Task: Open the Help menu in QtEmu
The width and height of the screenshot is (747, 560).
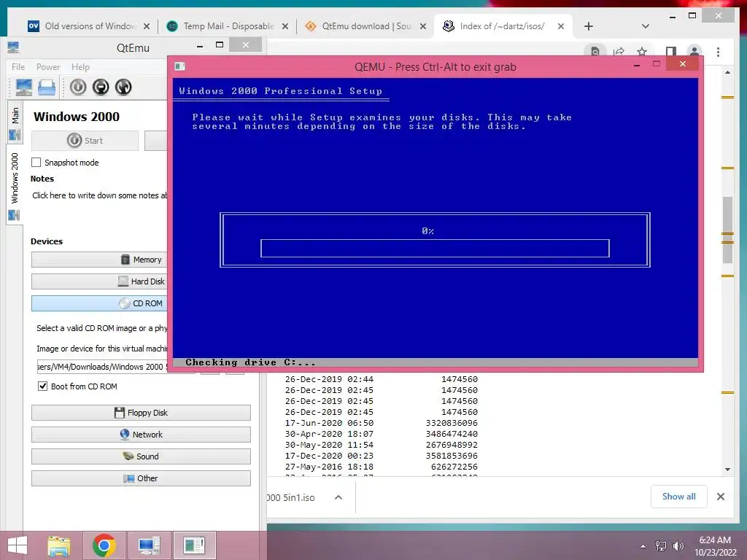Action: coord(80,66)
